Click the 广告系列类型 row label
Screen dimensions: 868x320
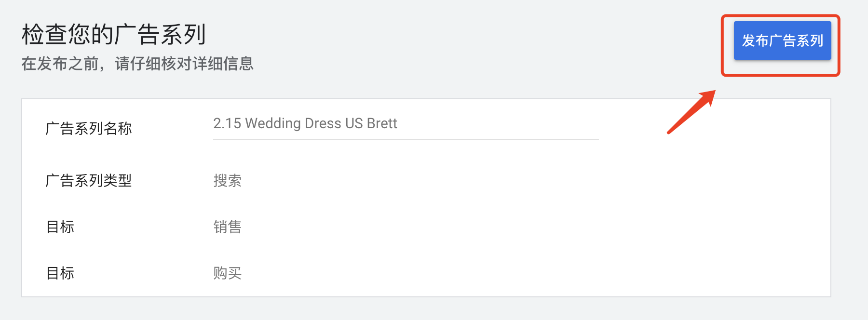pos(89,180)
